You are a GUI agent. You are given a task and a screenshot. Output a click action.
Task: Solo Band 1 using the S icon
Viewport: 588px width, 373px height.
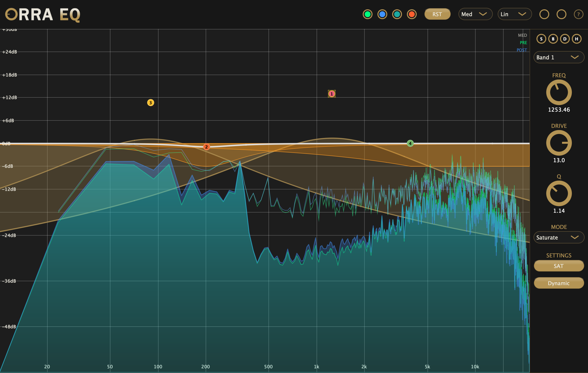541,39
